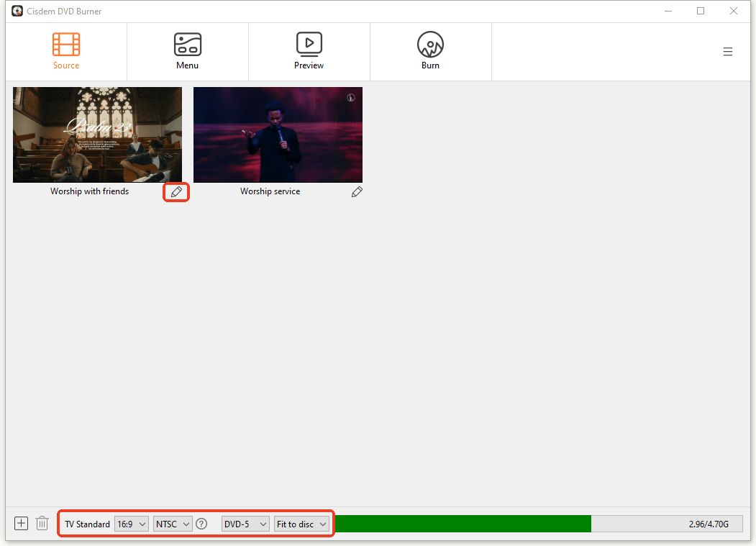
Task: Select the Worship with friends thumbnail
Action: point(97,135)
